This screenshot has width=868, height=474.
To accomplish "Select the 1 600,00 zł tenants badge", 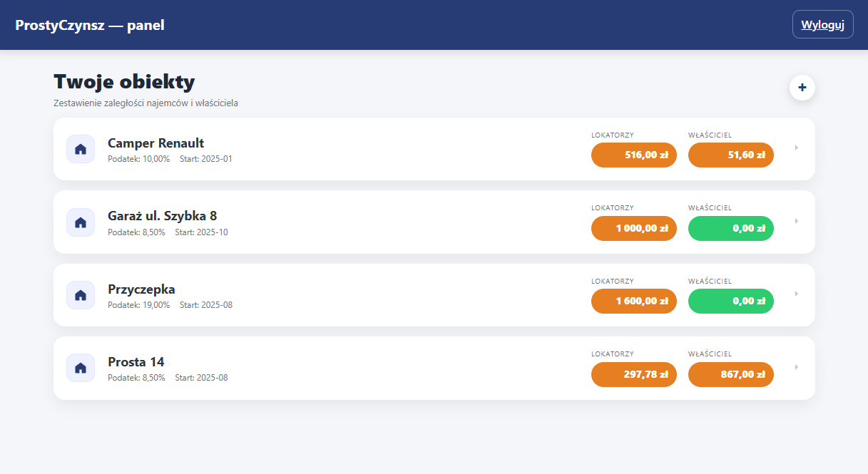I will click(633, 301).
